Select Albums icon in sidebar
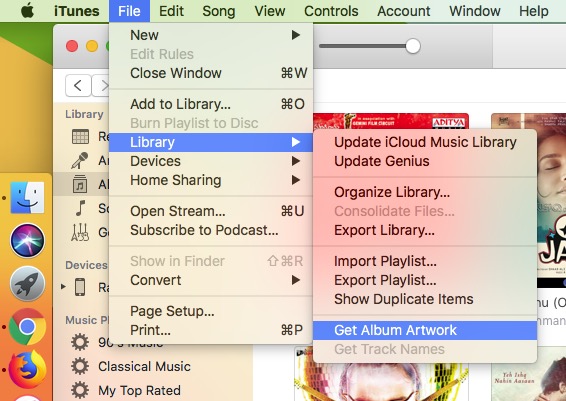The image size is (566, 401). click(80, 184)
